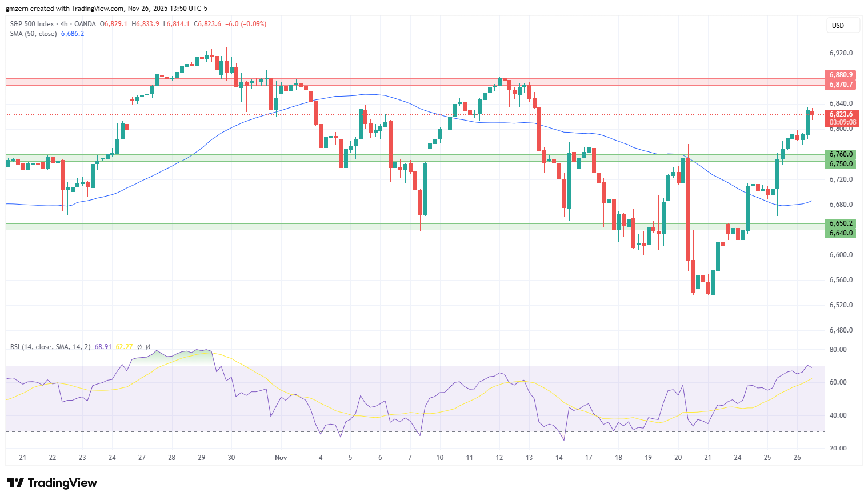The image size is (868, 500).
Task: Click the red 6,870.7 resistance price label
Action: [841, 85]
